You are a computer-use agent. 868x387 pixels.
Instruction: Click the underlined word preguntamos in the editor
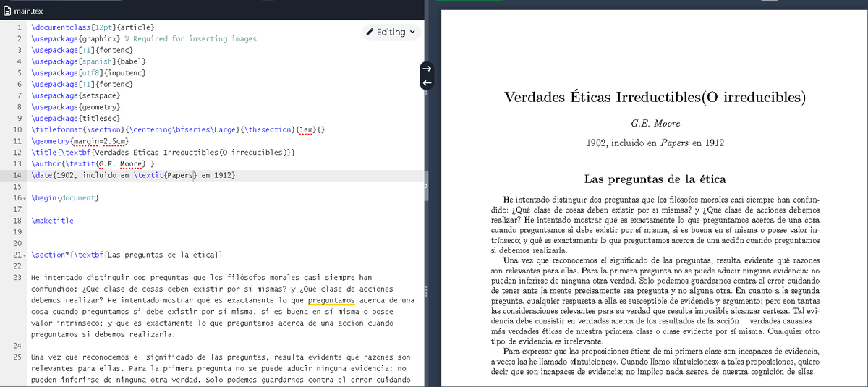point(331,300)
